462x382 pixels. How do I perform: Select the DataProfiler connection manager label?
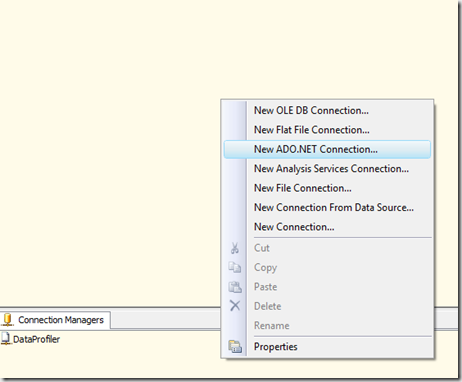(x=36, y=339)
